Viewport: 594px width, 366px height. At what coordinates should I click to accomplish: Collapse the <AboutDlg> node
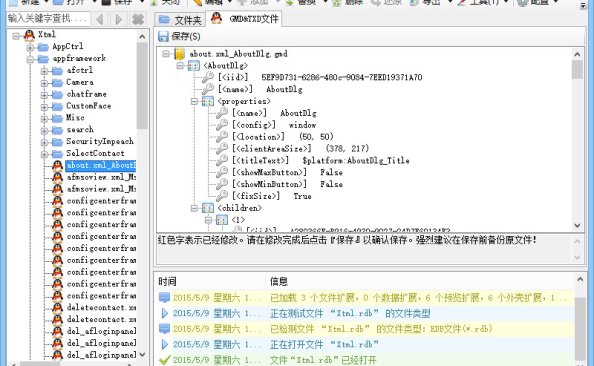(x=180, y=66)
